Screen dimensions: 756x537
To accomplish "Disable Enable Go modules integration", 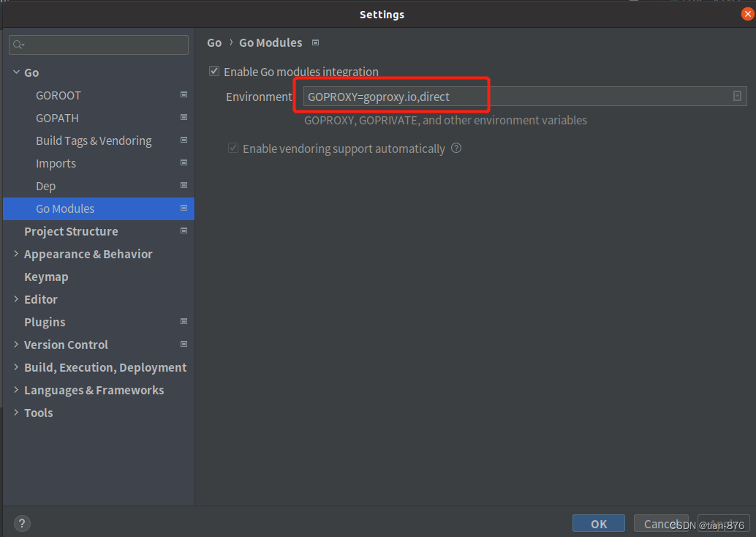I will coord(214,71).
